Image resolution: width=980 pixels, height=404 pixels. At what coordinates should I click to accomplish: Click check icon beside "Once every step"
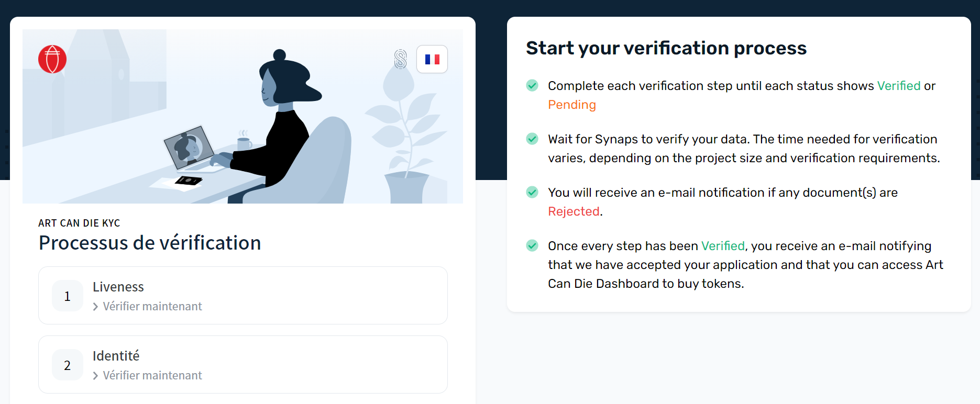tap(532, 245)
